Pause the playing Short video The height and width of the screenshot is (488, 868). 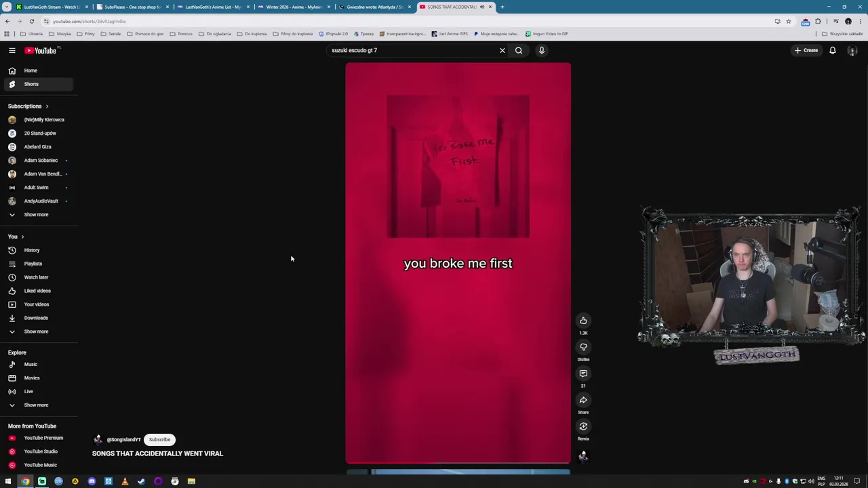458,263
